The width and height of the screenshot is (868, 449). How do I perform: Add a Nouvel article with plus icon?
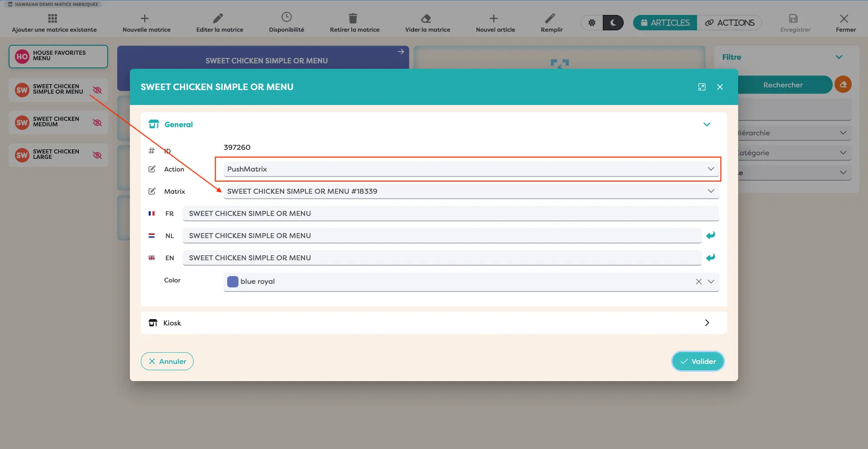coord(494,19)
